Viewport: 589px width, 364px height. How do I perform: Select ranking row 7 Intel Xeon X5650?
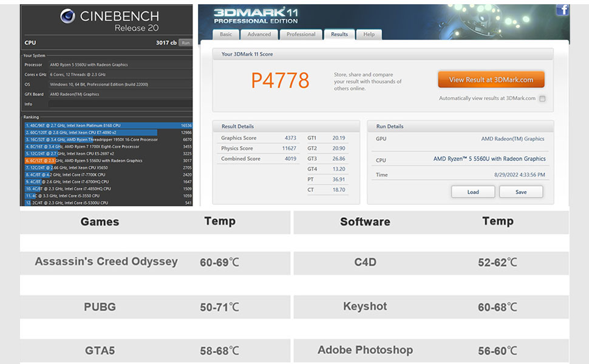pyautogui.click(x=108, y=167)
